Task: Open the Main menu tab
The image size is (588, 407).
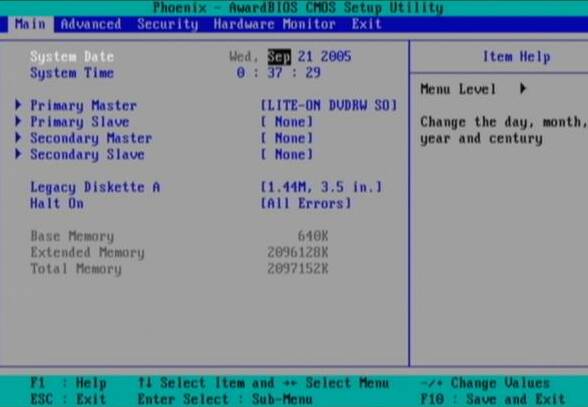Action: click(30, 24)
